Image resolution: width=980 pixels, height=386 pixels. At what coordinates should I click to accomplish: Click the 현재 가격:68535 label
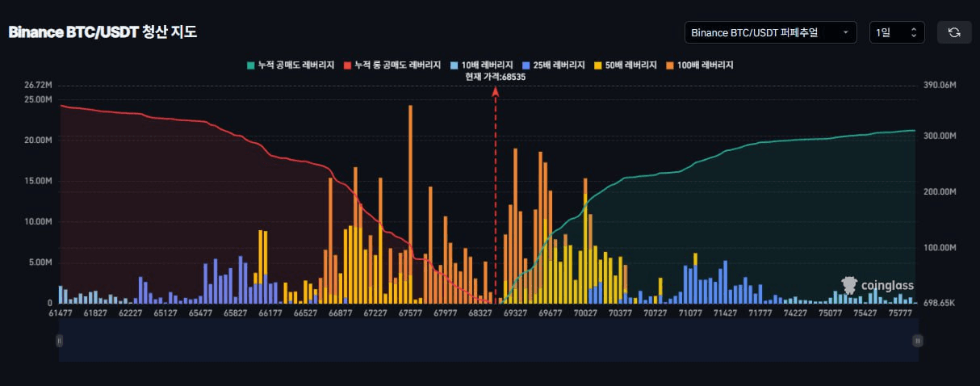click(496, 77)
